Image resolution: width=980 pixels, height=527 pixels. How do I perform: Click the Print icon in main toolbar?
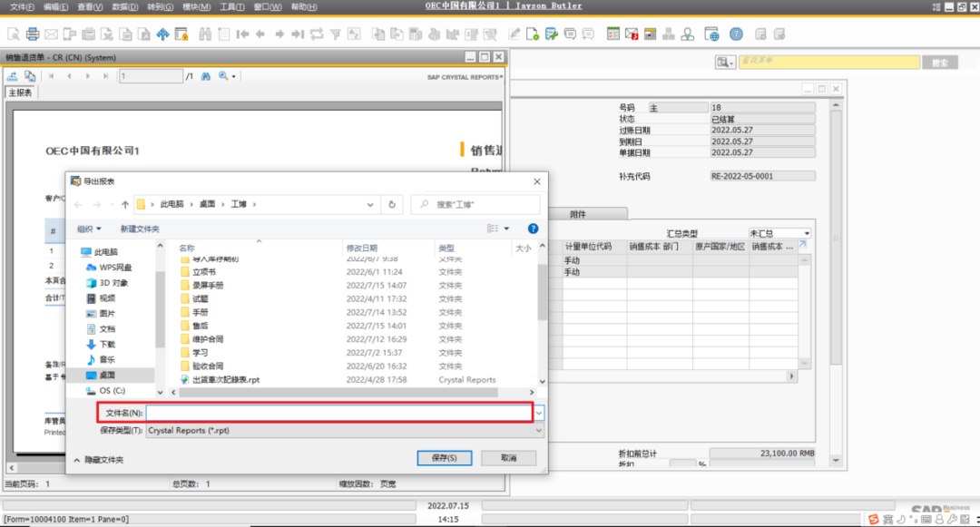[33, 34]
